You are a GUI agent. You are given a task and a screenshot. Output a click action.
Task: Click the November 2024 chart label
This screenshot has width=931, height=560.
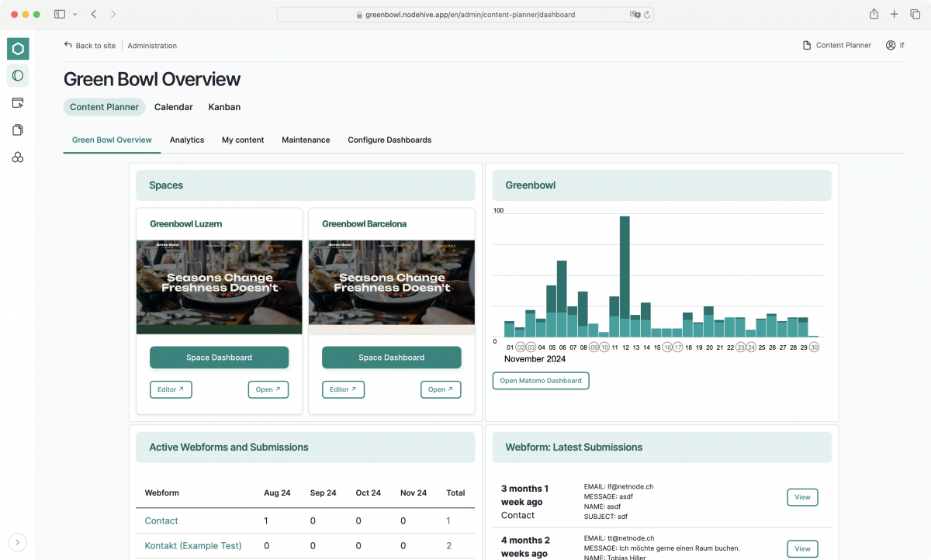click(535, 359)
